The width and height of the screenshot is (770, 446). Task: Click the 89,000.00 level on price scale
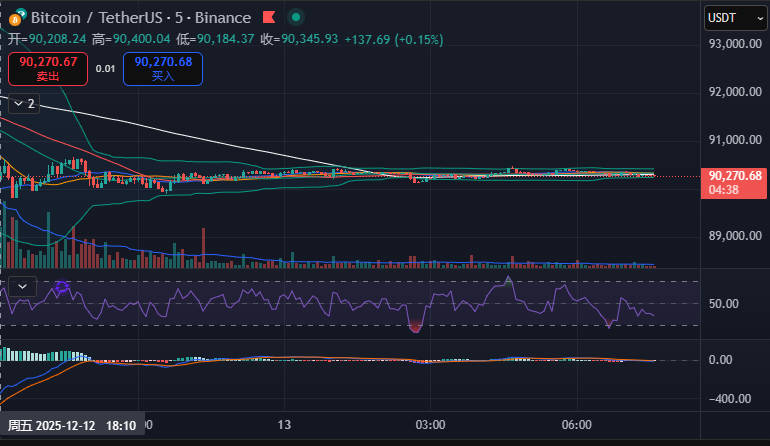pos(735,237)
